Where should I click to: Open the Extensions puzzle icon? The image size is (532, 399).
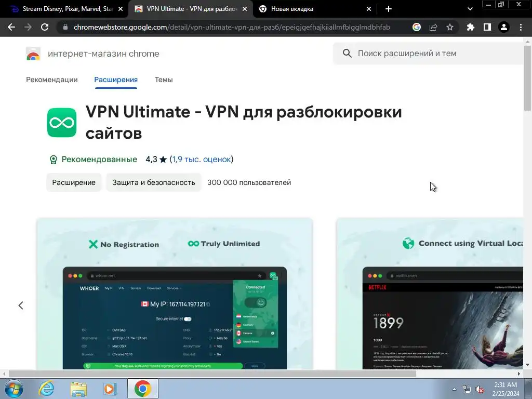click(x=471, y=27)
